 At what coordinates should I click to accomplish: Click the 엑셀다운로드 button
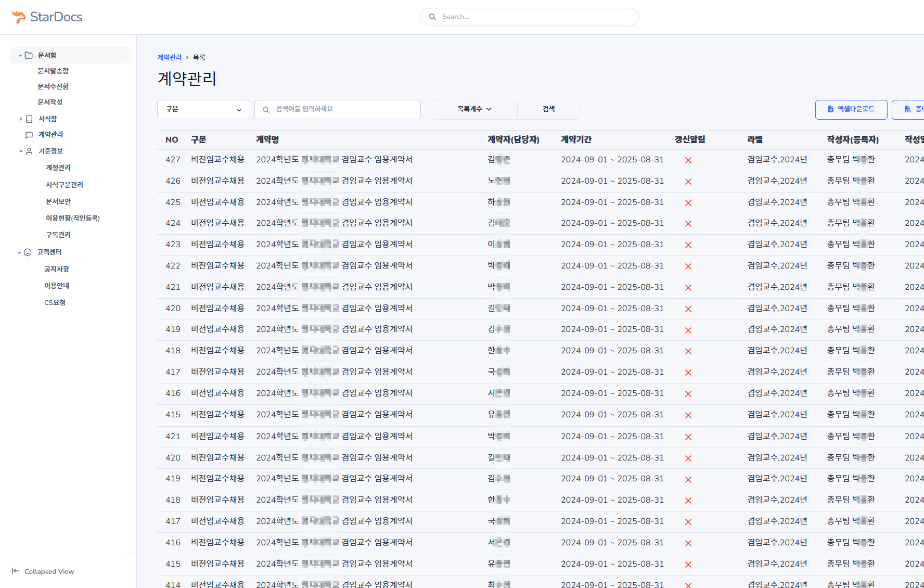(x=851, y=109)
